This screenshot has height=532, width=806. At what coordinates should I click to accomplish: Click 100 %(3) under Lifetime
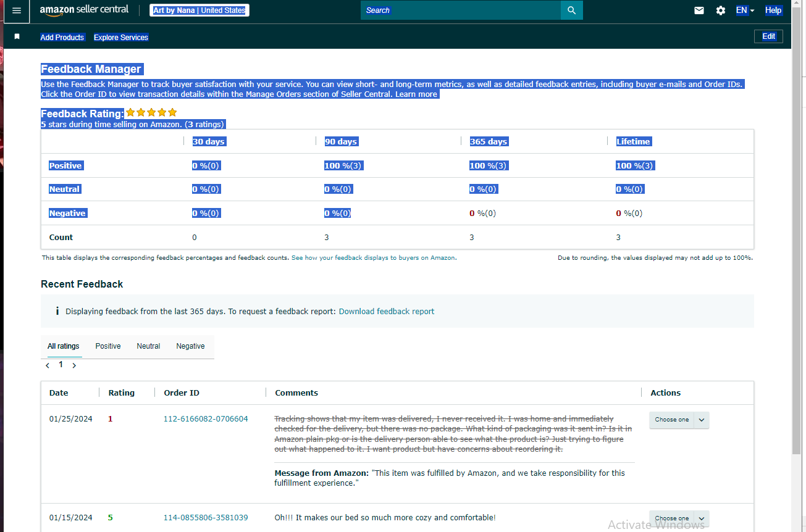coord(635,165)
